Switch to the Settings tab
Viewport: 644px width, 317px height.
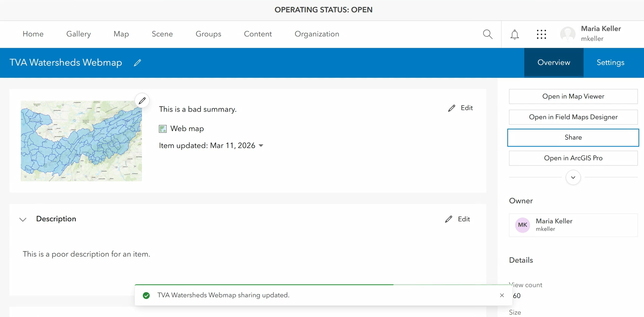coord(610,63)
